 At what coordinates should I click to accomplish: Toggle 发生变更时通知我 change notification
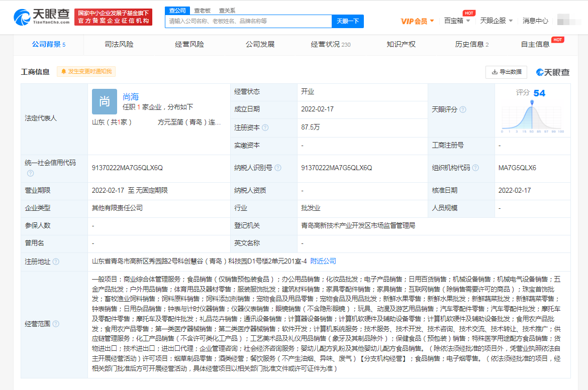(86, 72)
